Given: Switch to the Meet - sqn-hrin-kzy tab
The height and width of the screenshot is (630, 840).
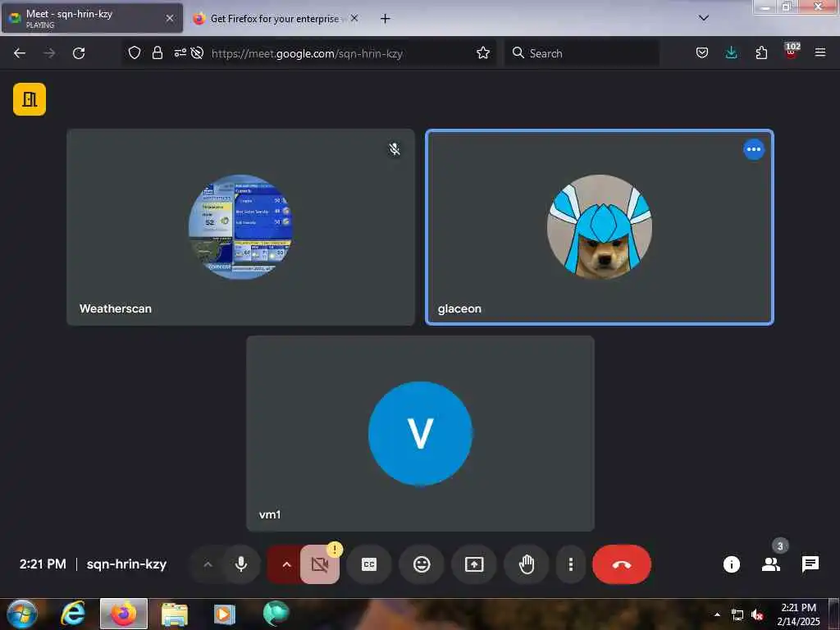Looking at the screenshot, I should (x=92, y=18).
